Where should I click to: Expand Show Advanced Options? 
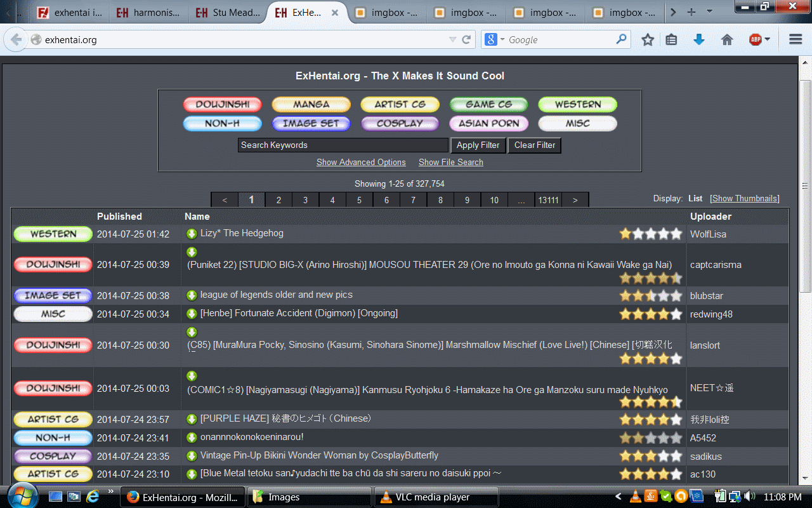click(x=361, y=163)
